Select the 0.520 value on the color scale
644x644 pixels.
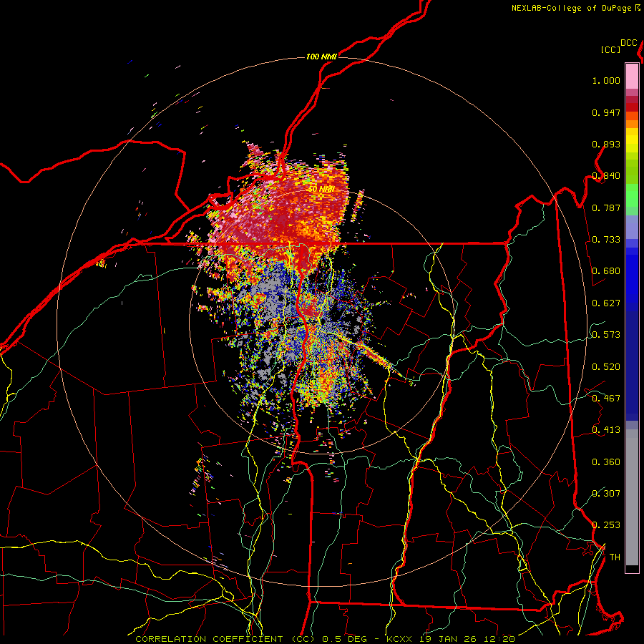coord(606,367)
